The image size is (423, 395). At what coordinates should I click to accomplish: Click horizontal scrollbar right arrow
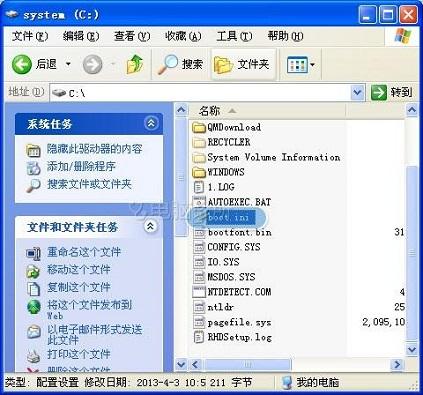(x=397, y=364)
